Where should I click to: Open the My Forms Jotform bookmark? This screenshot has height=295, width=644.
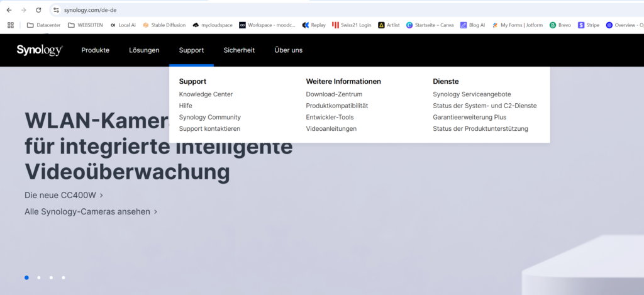click(x=518, y=25)
